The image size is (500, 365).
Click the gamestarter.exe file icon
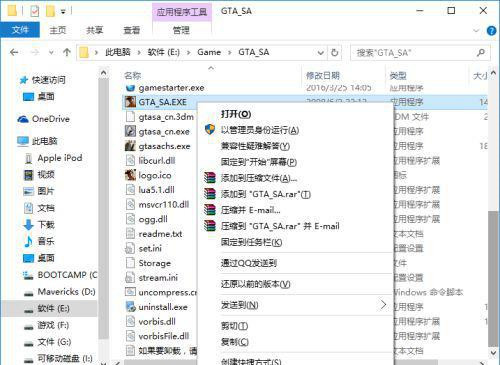click(130, 88)
